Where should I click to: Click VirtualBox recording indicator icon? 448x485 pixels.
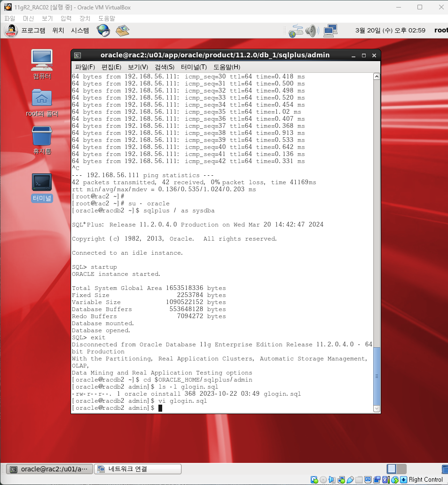(x=377, y=480)
